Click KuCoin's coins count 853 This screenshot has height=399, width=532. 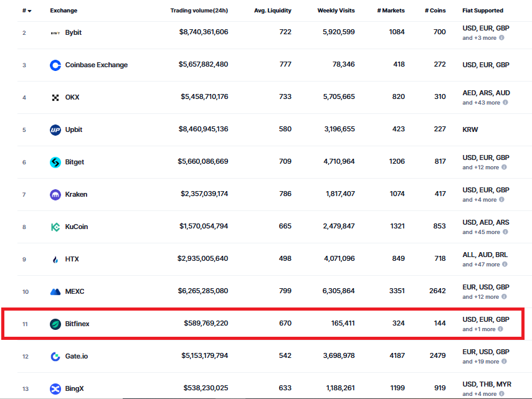(x=439, y=226)
